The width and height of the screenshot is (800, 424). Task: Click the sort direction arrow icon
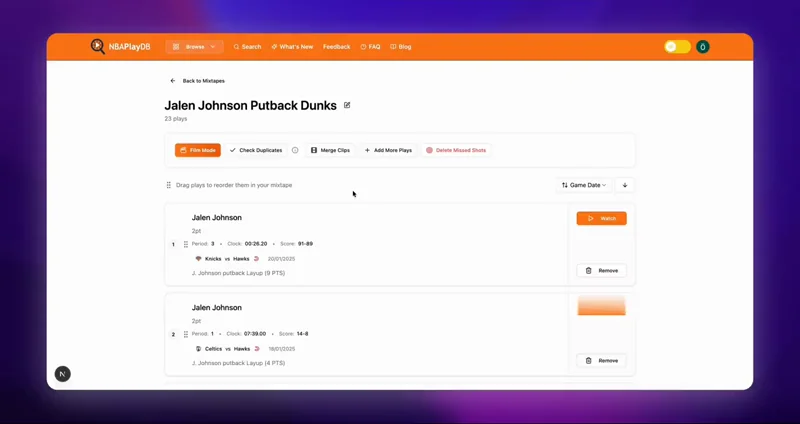click(624, 185)
